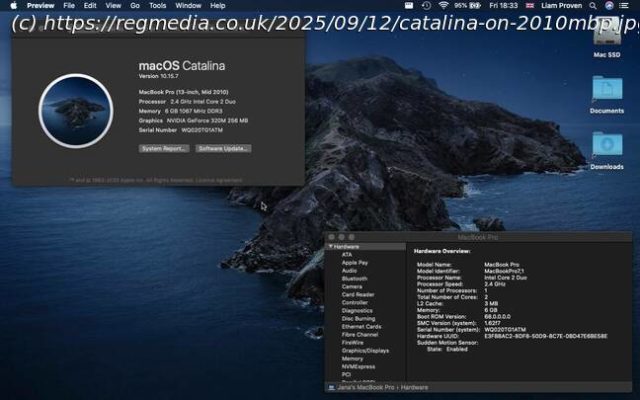Click the MacBook Pro (13-inch, Mid 2010) line

point(183,92)
